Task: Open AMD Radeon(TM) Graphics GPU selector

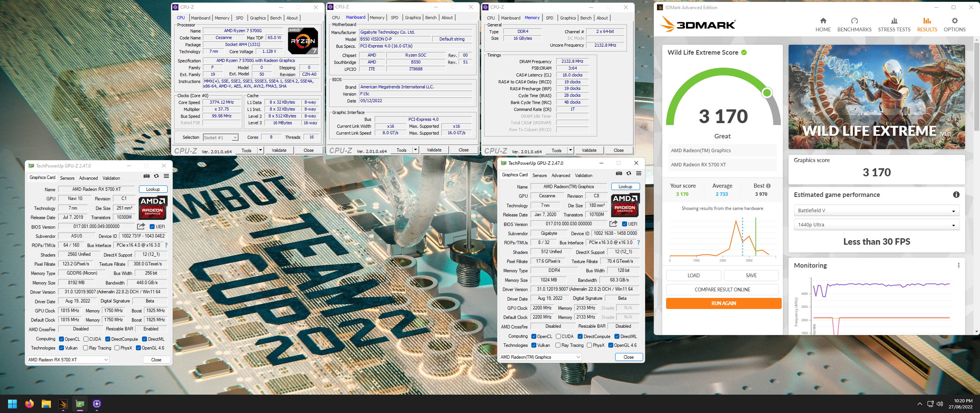Action: [541, 357]
